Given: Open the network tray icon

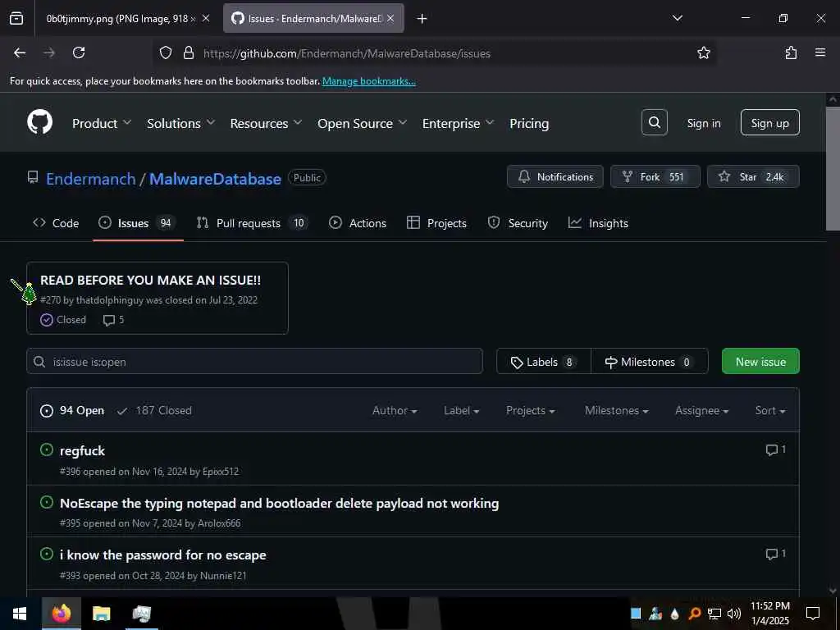Looking at the screenshot, I should 714,614.
